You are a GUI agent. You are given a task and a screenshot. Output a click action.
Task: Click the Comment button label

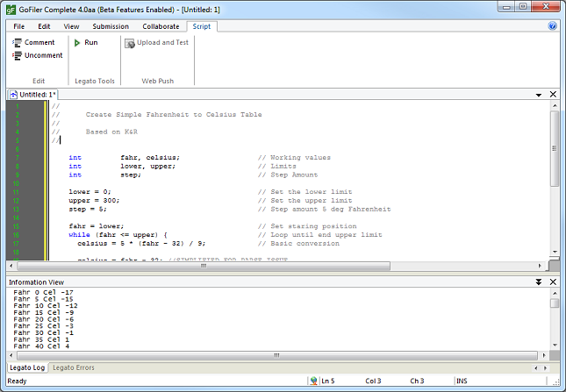[x=39, y=43]
